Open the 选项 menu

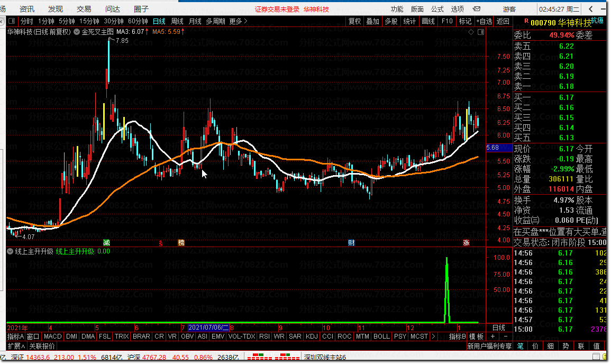(x=458, y=8)
